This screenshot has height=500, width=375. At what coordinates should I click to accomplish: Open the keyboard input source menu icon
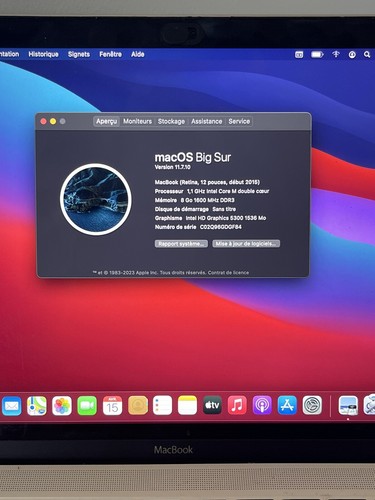pyautogui.click(x=299, y=55)
